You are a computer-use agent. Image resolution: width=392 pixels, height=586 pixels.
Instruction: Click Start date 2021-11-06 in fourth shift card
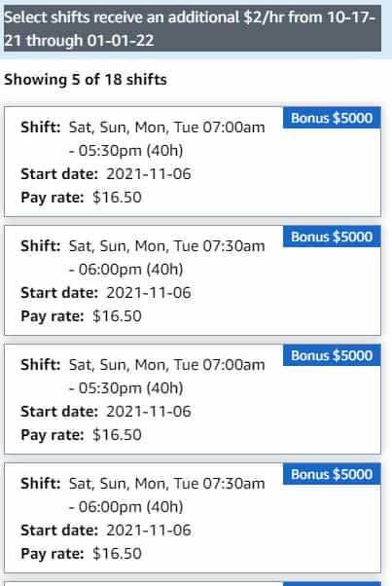pyautogui.click(x=106, y=531)
